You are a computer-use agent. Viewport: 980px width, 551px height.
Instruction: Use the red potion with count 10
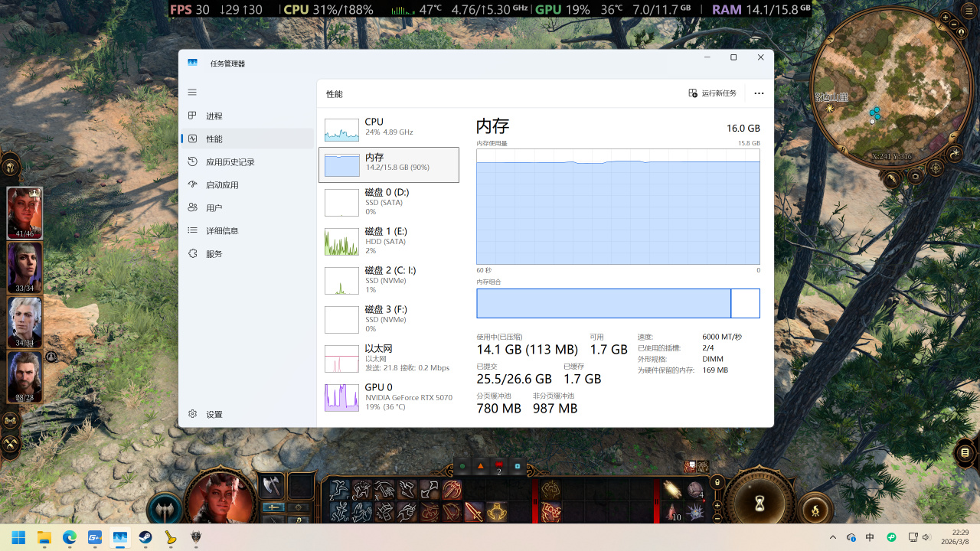pyautogui.click(x=674, y=511)
